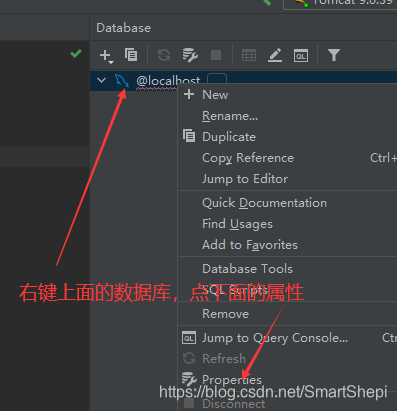Click the Database panel title

coord(123,28)
